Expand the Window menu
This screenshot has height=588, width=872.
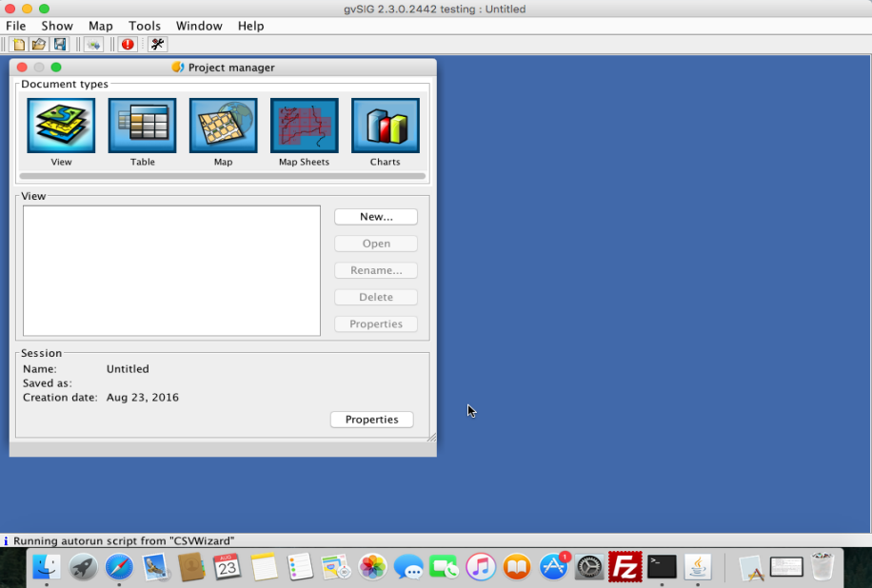199,26
